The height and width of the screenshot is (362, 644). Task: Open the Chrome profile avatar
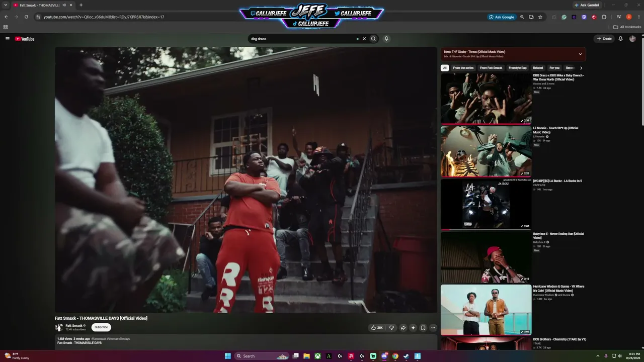(629, 17)
